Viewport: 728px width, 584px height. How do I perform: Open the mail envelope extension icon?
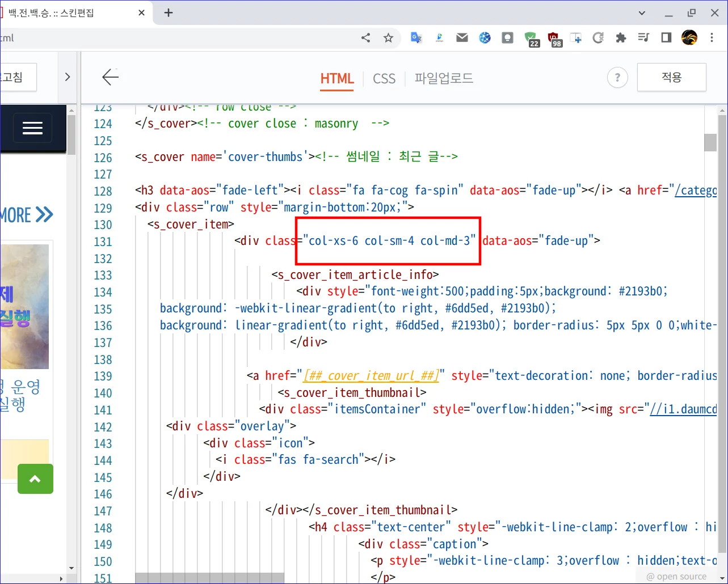(462, 38)
